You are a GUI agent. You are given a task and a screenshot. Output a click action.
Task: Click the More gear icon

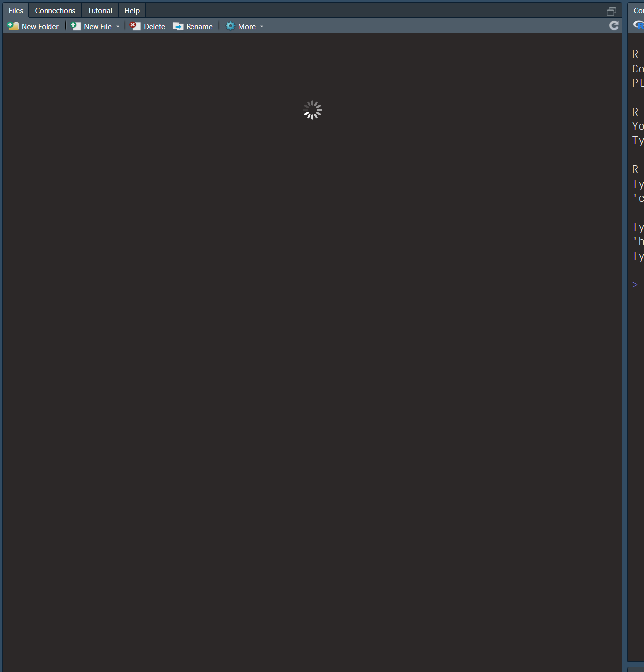pos(230,26)
